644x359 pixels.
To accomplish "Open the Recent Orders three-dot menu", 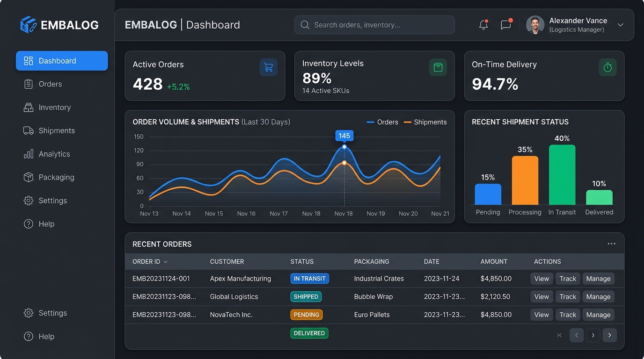I will (x=611, y=244).
